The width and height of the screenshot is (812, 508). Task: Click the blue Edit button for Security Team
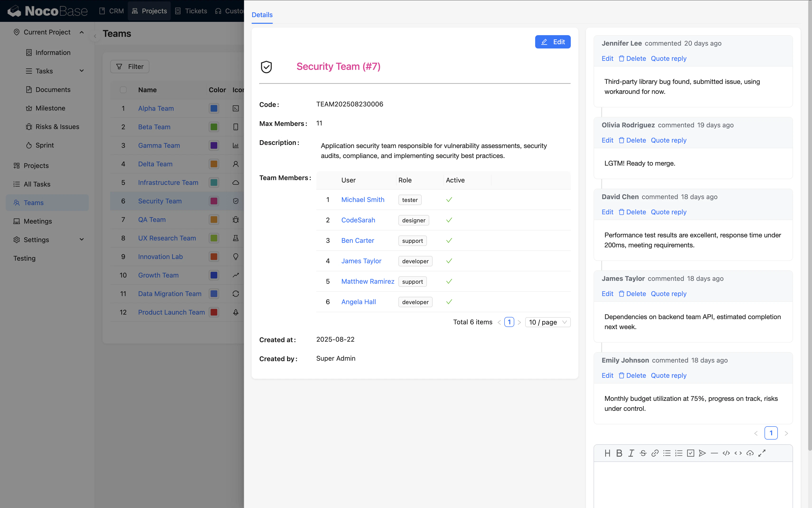click(x=552, y=42)
